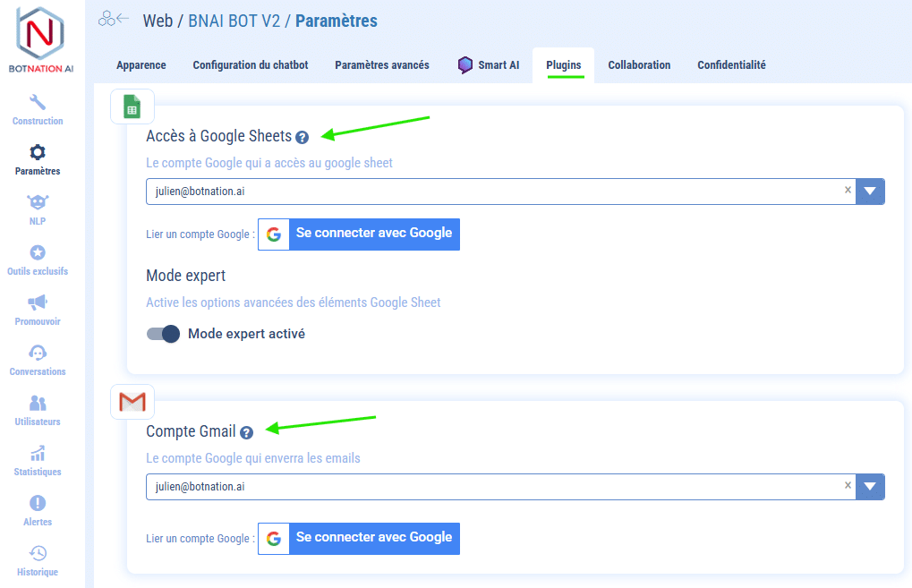Click help icon next to Accès à Google Sheets
This screenshot has width=912, height=588.
pyautogui.click(x=302, y=137)
